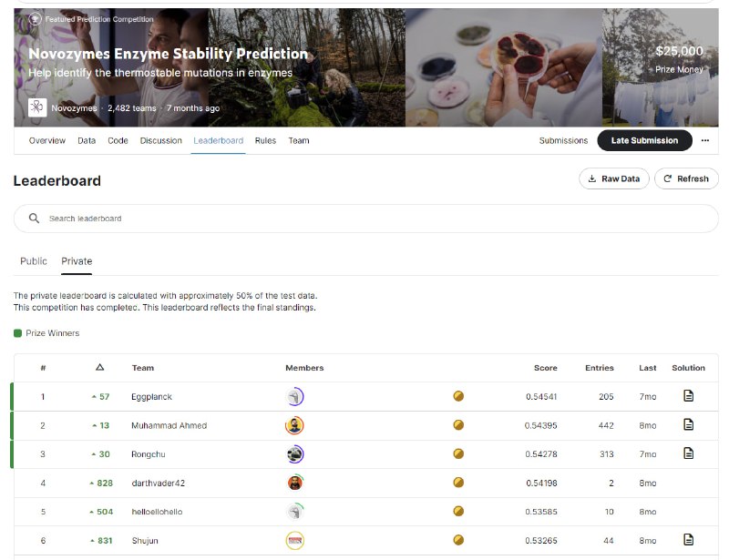Open the darthvader42 team name
The height and width of the screenshot is (560, 729).
158,484
